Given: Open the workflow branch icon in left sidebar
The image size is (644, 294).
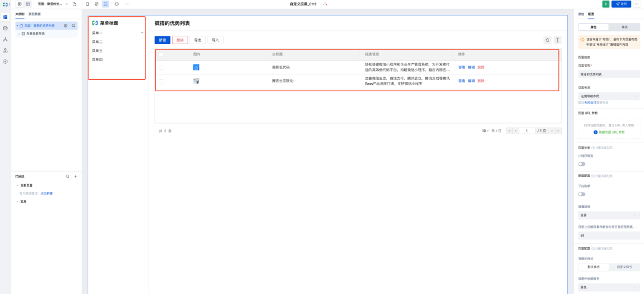Looking at the screenshot, I should (5, 39).
